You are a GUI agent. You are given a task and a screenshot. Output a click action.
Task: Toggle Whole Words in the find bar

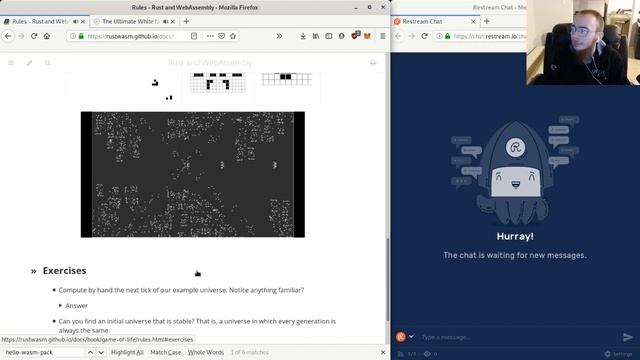click(206, 352)
